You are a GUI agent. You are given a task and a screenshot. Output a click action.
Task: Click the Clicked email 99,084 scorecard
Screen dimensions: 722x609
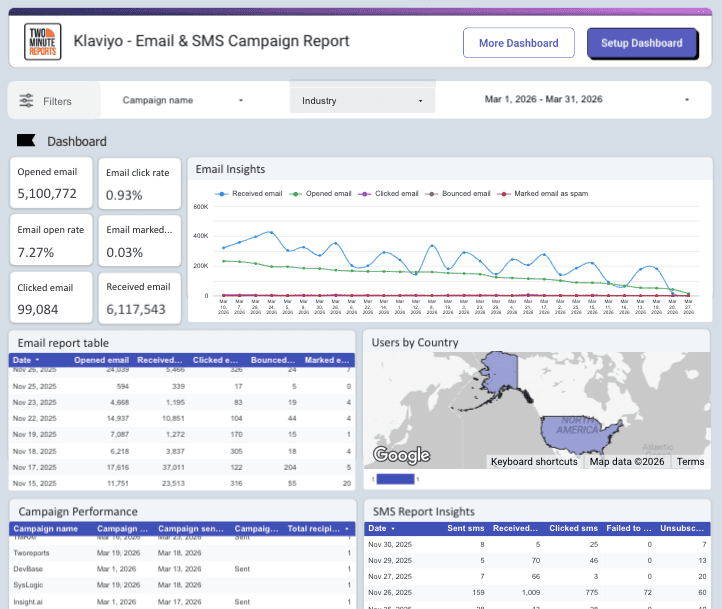[x=51, y=297]
